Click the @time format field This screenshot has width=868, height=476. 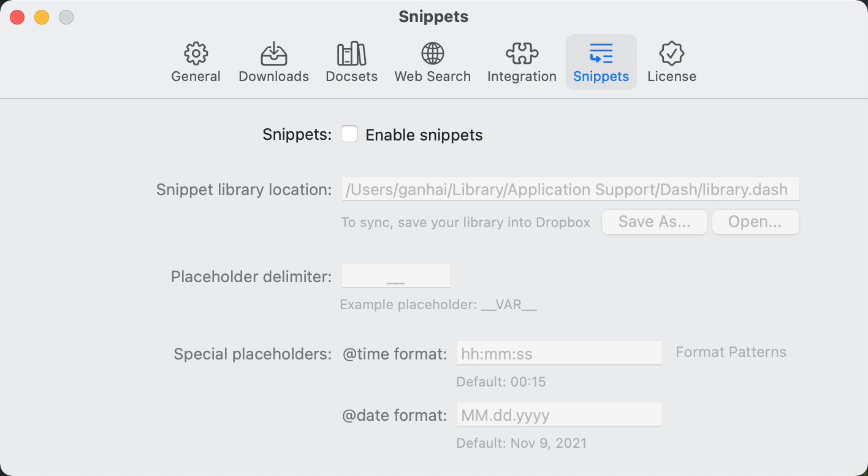[x=558, y=353]
